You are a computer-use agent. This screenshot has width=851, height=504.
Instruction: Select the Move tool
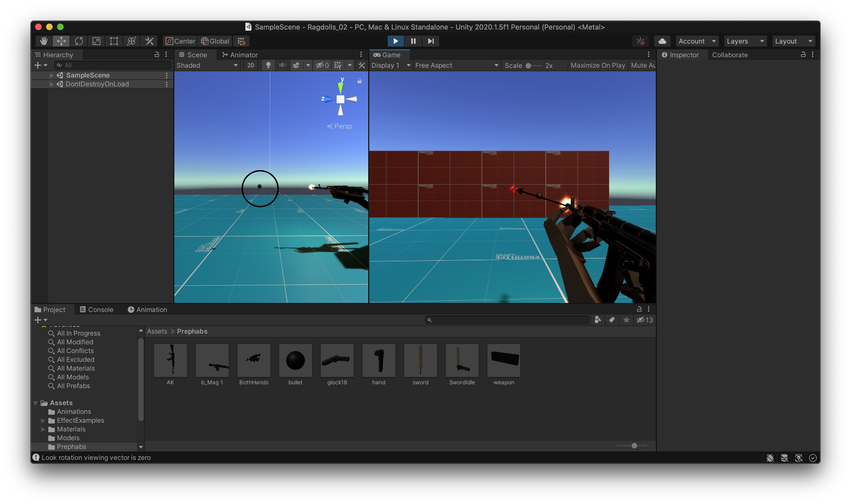pos(61,41)
